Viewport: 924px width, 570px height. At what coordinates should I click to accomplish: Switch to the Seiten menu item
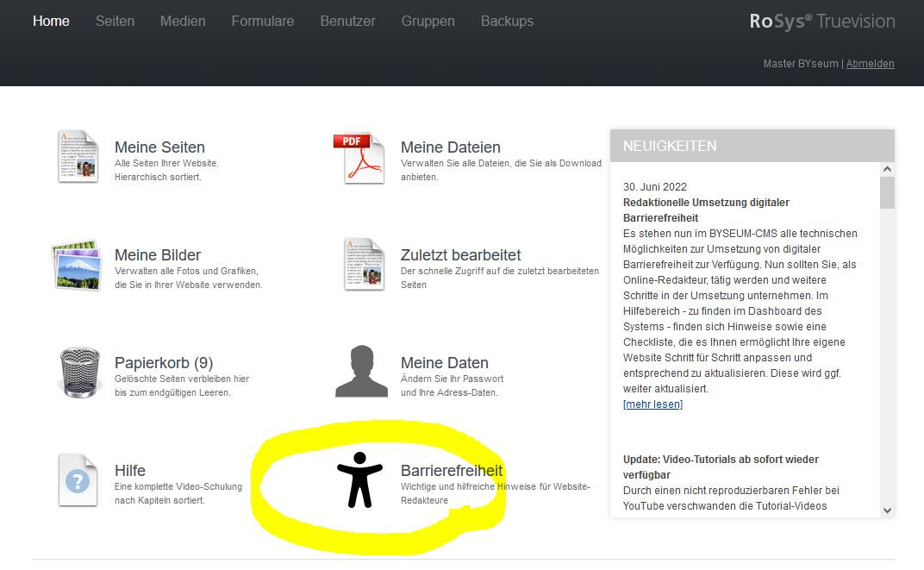(115, 21)
